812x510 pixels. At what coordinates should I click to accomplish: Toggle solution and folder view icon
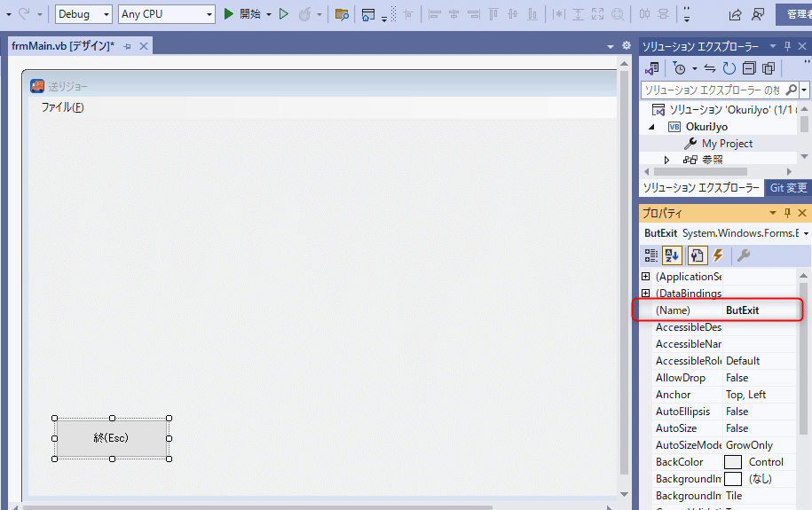coord(651,68)
